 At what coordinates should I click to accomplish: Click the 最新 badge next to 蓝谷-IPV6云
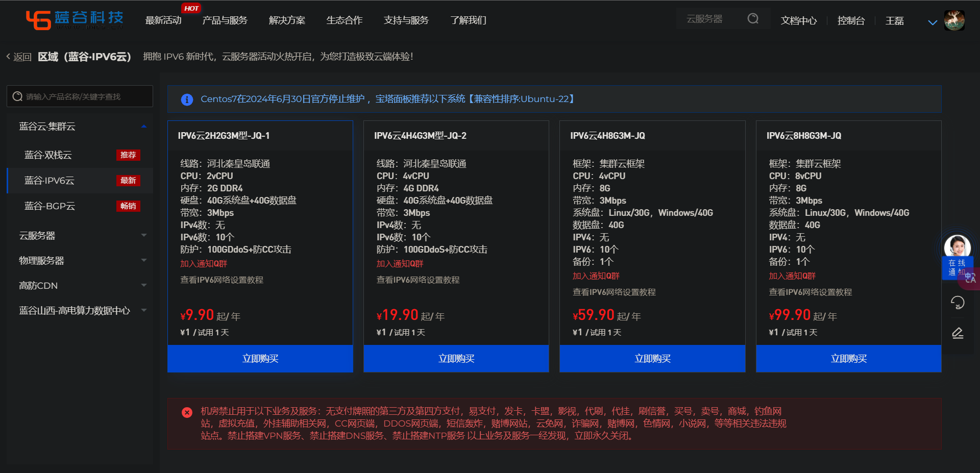(x=128, y=181)
